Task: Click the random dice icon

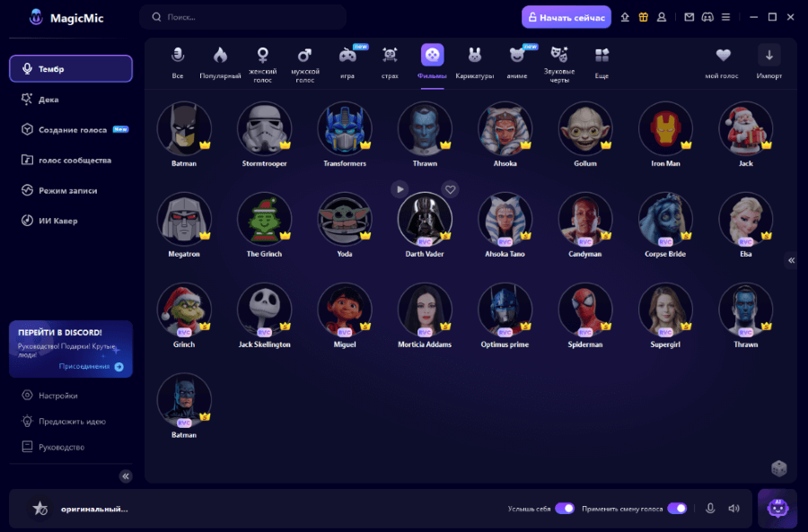Action: 778,468
